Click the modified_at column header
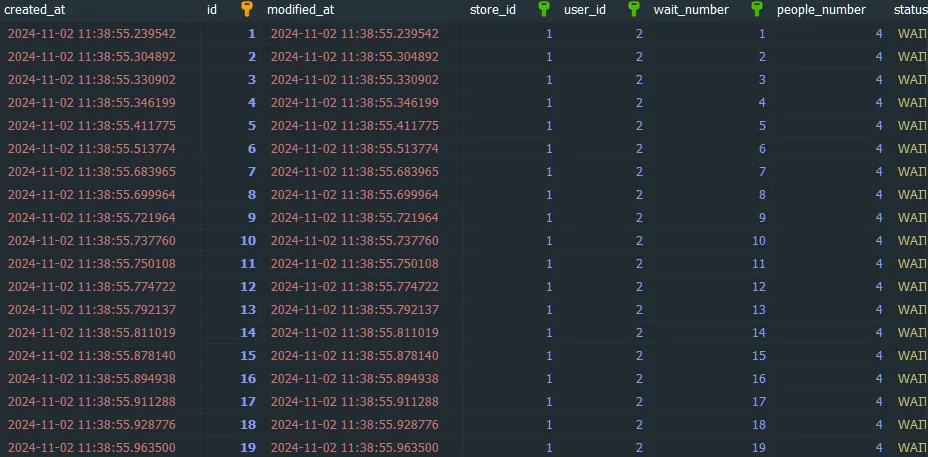The width and height of the screenshot is (928, 457). click(300, 10)
